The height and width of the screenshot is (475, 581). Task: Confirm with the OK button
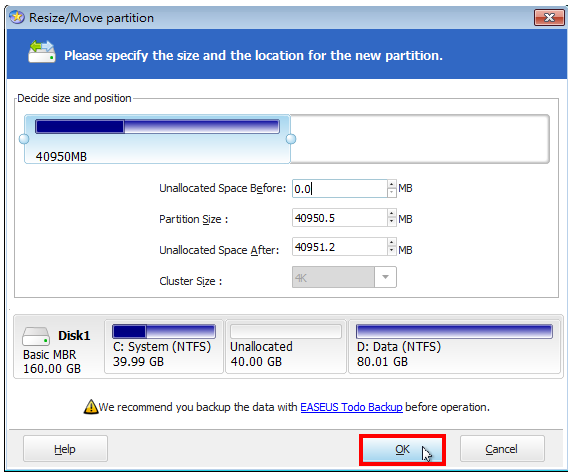point(402,449)
